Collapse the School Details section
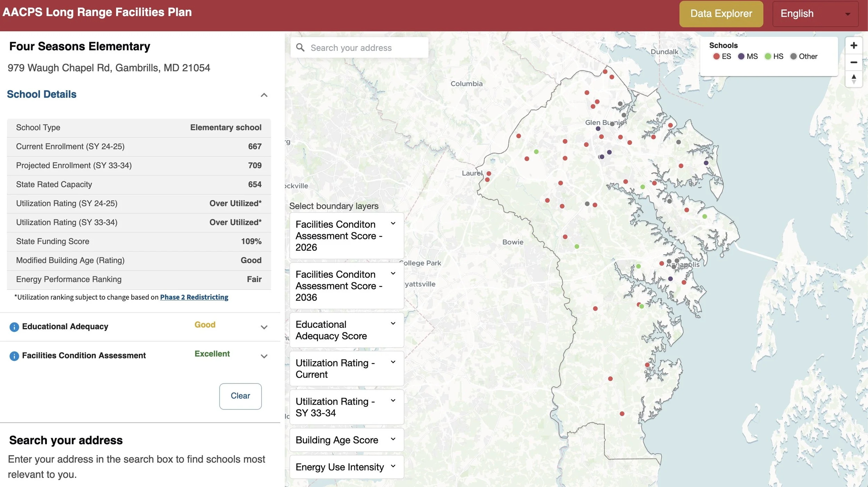This screenshot has width=868, height=487. [x=264, y=95]
